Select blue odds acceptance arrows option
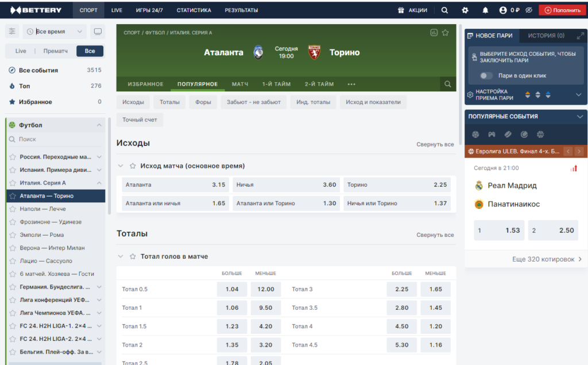This screenshot has width=588, height=365. [x=548, y=95]
